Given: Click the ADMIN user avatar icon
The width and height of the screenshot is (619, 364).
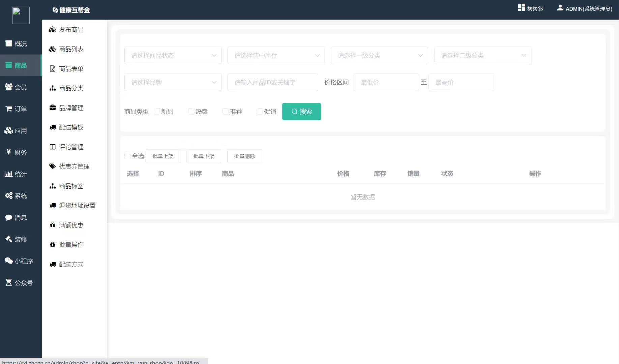Looking at the screenshot, I should (x=560, y=8).
